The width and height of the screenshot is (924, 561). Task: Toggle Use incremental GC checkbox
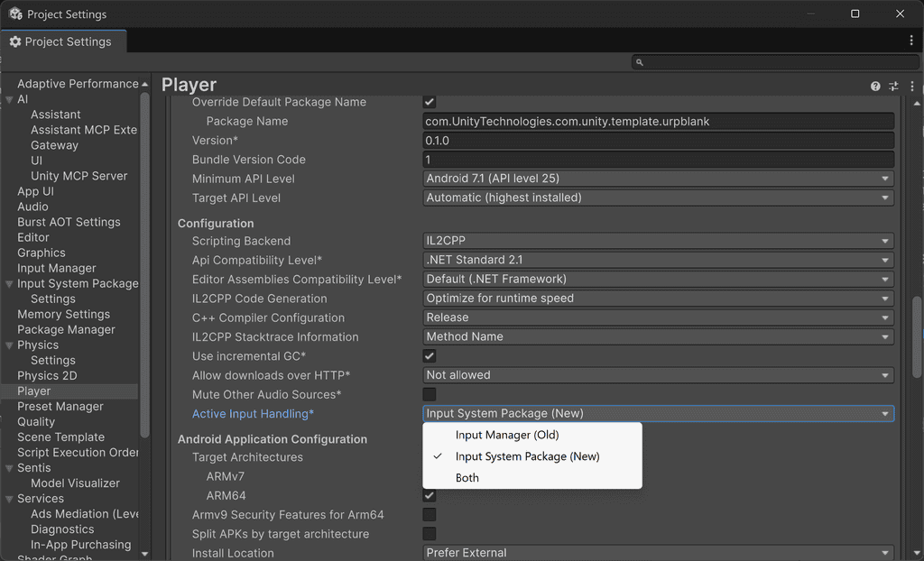(429, 356)
